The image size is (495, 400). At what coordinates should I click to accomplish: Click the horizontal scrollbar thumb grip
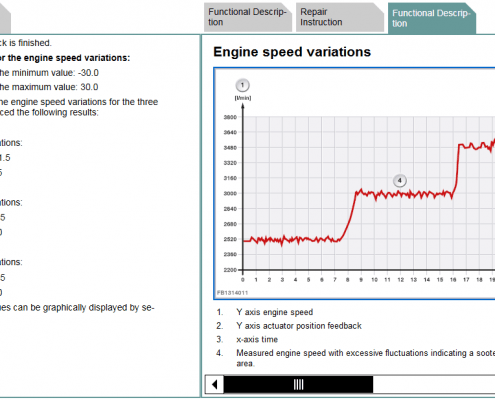click(x=298, y=384)
